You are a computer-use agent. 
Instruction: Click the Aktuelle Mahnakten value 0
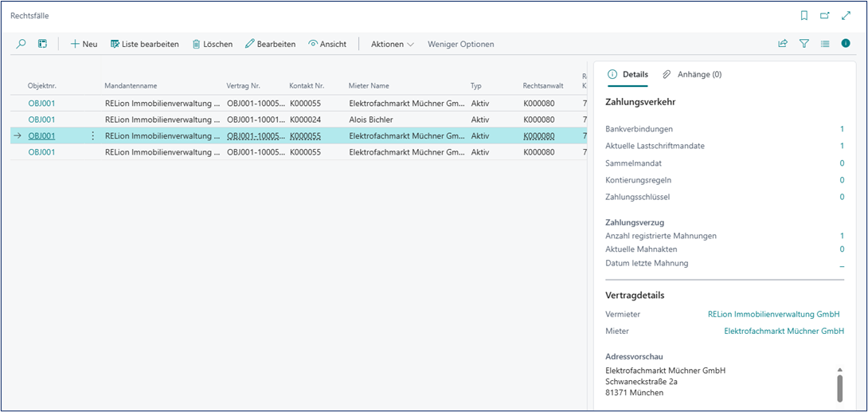pyautogui.click(x=842, y=249)
